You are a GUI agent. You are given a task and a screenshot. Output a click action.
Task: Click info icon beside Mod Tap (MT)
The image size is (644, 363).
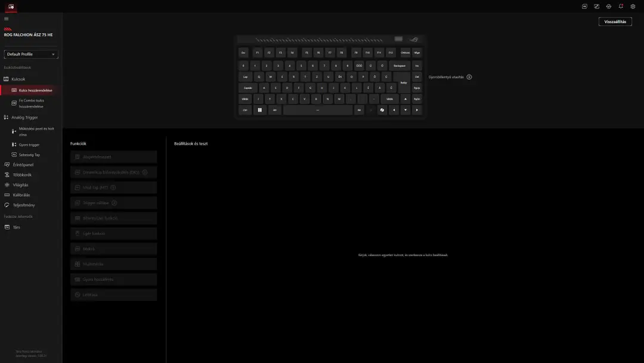click(x=113, y=187)
